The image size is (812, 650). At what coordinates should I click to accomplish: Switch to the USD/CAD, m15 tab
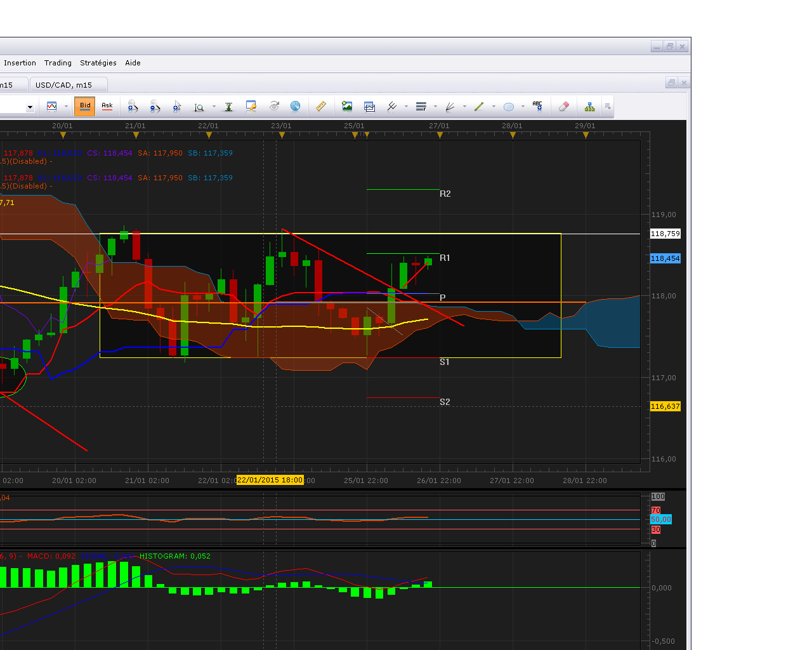pyautogui.click(x=69, y=85)
